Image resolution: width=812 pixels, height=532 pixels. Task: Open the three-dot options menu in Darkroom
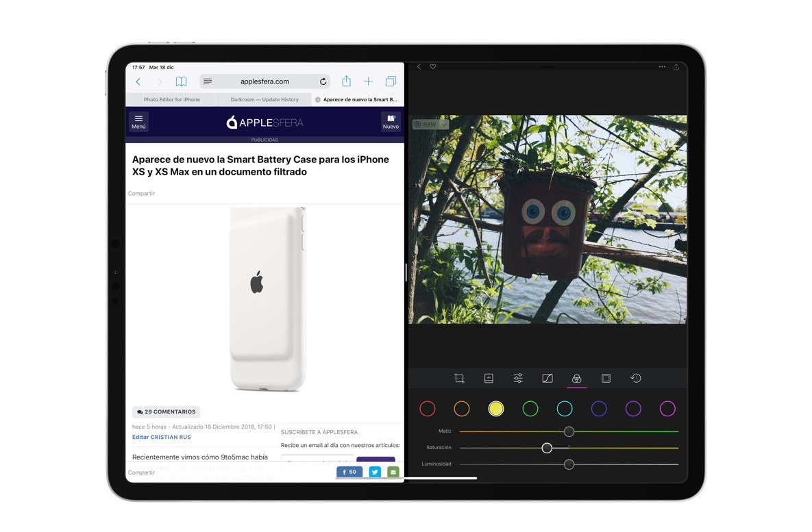tap(662, 66)
